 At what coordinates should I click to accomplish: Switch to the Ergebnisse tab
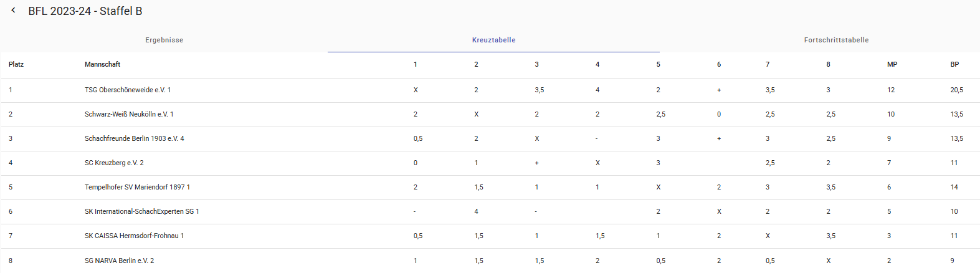point(164,40)
